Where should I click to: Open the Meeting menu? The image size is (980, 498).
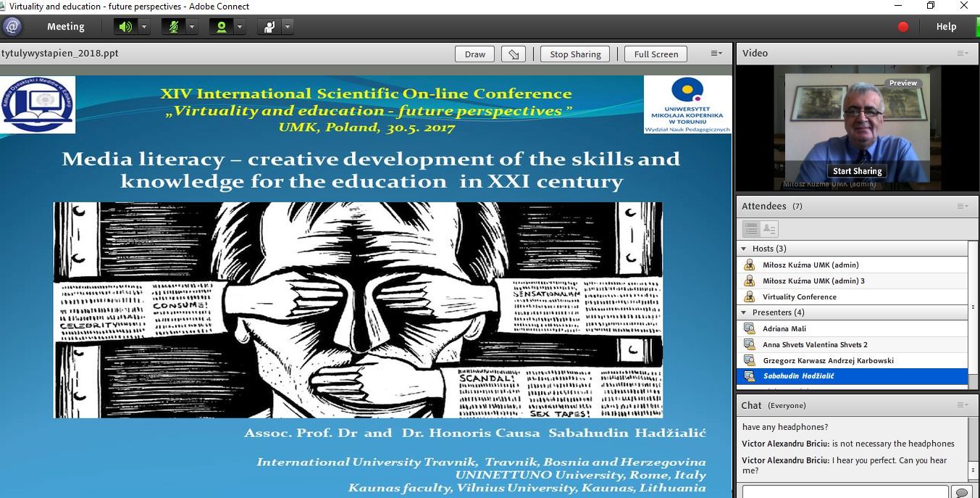[x=66, y=27]
